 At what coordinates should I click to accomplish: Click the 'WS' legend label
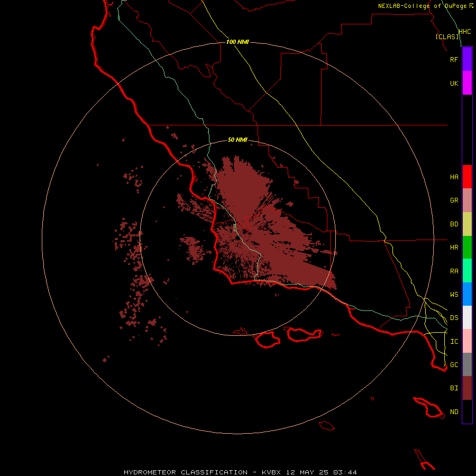454,295
